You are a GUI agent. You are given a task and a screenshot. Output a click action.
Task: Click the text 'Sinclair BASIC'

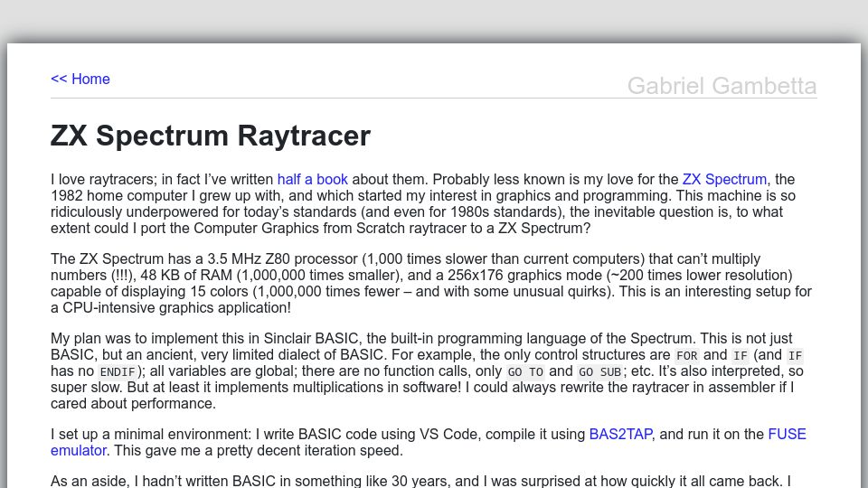tap(310, 339)
